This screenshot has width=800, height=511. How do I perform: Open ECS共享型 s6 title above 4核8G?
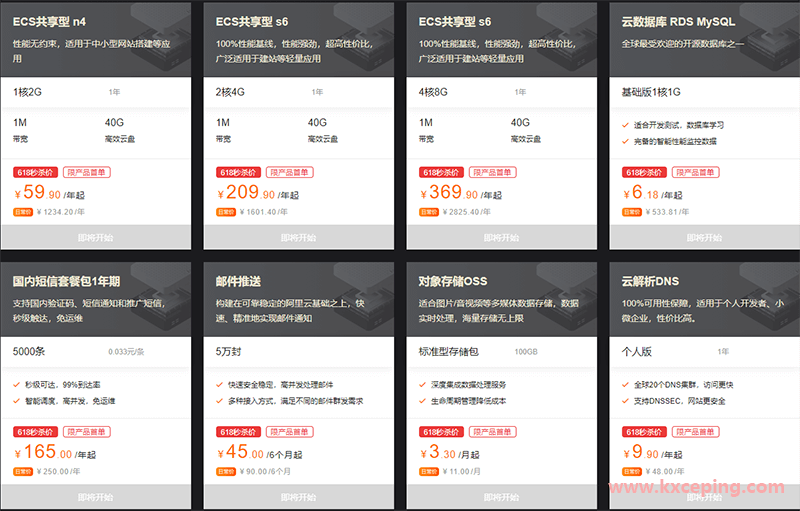coord(455,22)
